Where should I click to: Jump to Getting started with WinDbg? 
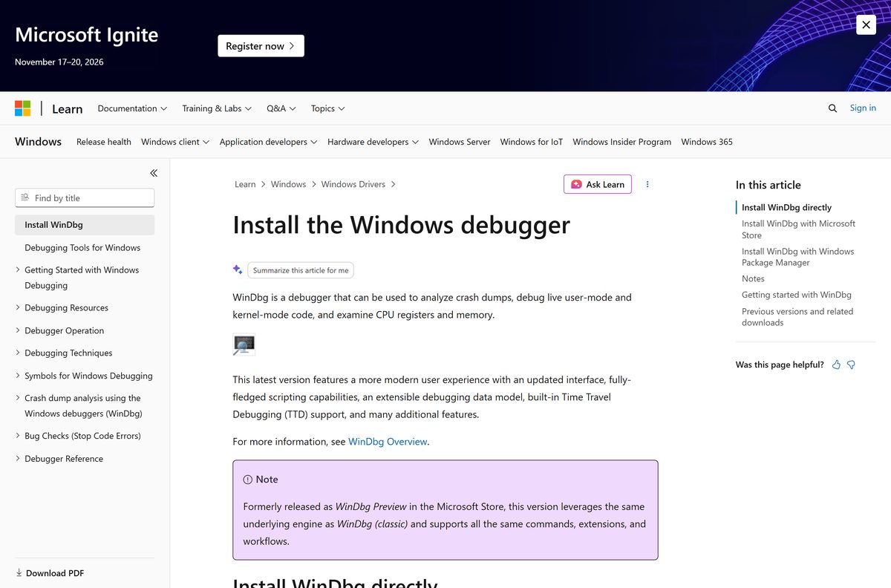coord(797,295)
